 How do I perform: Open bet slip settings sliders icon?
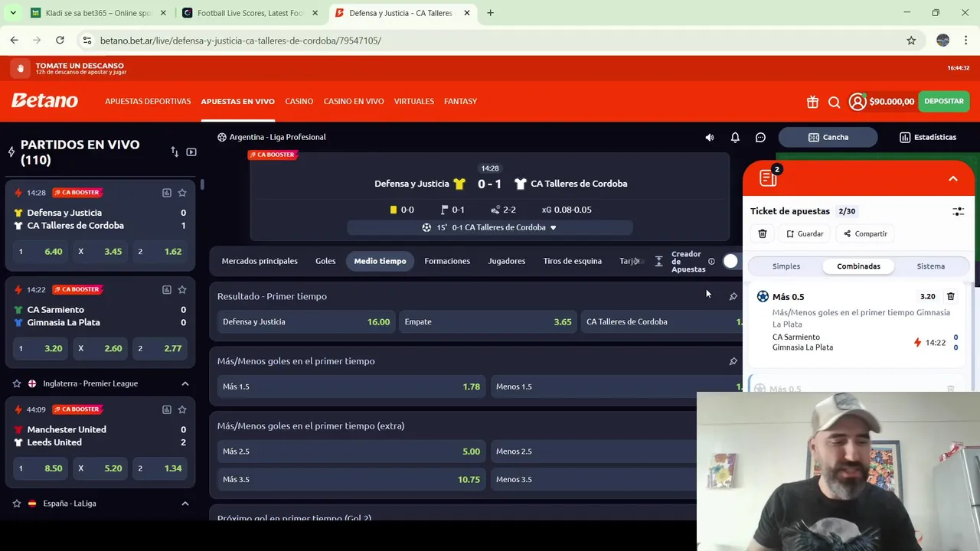958,211
